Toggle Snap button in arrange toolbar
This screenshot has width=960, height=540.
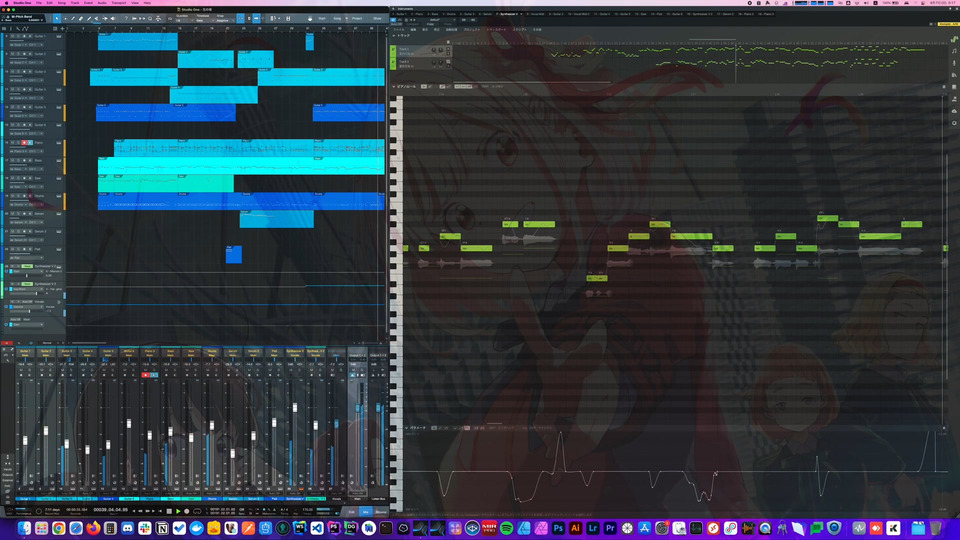[241, 18]
